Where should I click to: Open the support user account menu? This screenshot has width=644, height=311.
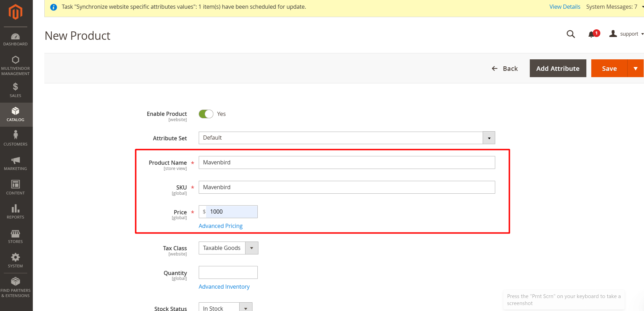[627, 34]
